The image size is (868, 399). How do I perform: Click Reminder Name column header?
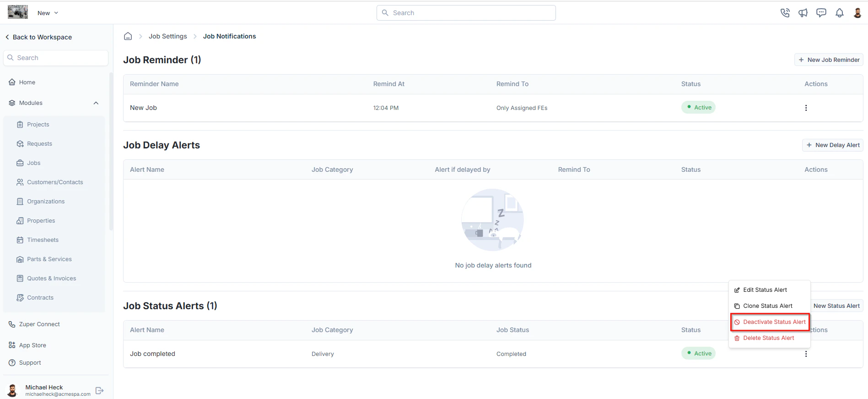coord(154,84)
